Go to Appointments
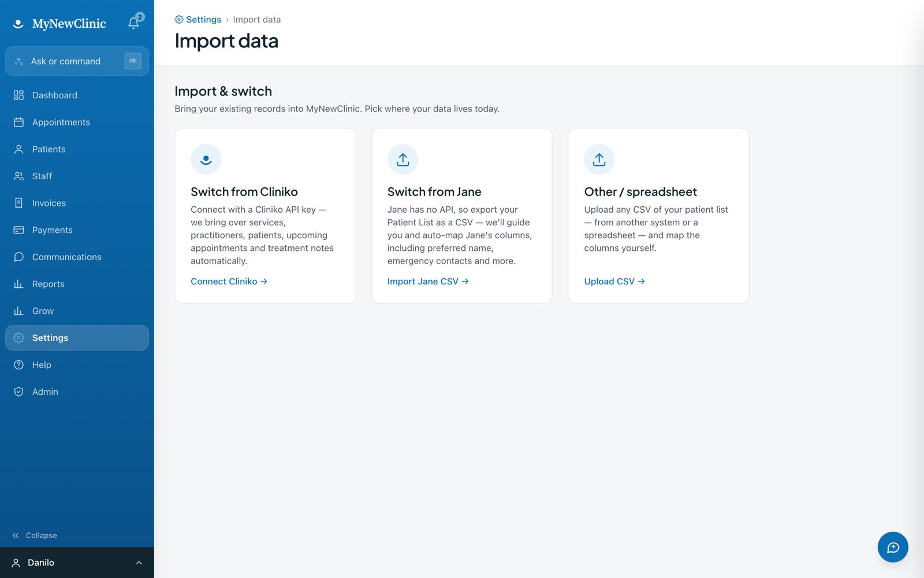Viewport: 924px width, 578px height. tap(77, 122)
